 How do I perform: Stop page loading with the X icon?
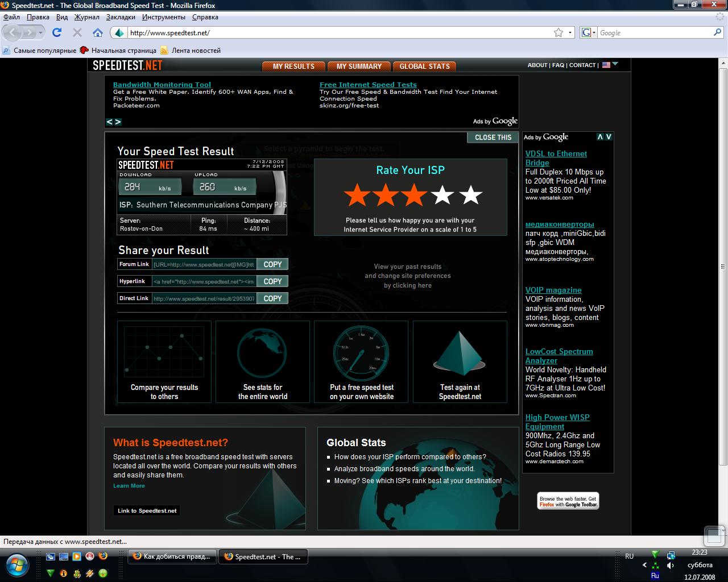(77, 32)
